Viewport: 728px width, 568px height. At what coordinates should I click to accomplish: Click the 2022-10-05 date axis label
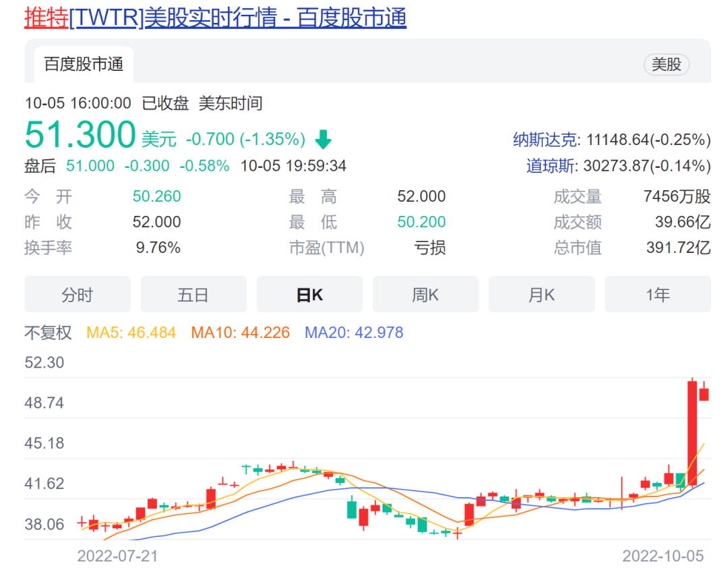[x=663, y=556]
